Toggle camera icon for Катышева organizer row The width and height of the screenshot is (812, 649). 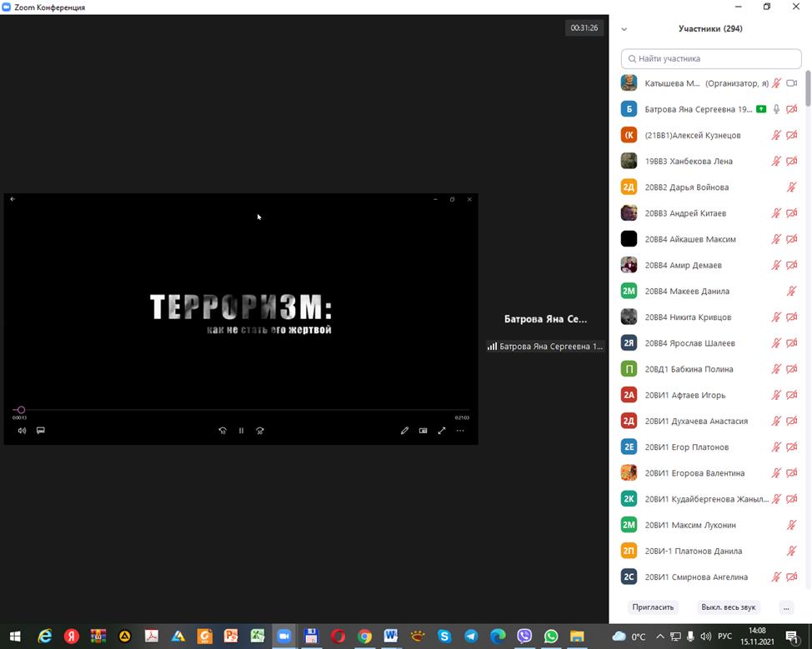point(792,83)
